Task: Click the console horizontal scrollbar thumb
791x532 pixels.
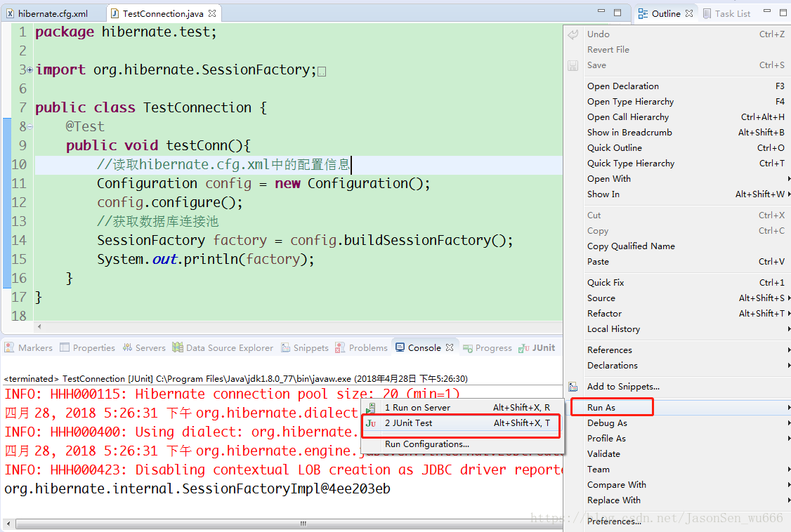Action: click(x=304, y=524)
